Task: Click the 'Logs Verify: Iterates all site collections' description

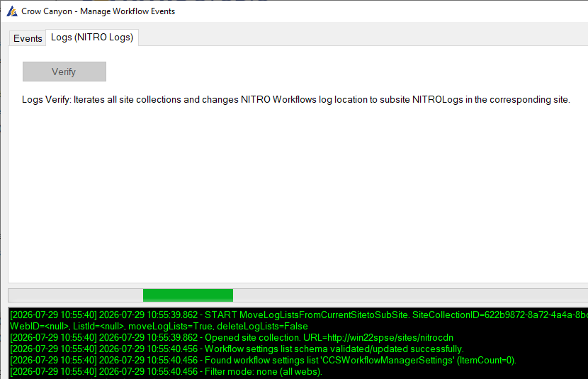Action: pos(296,100)
